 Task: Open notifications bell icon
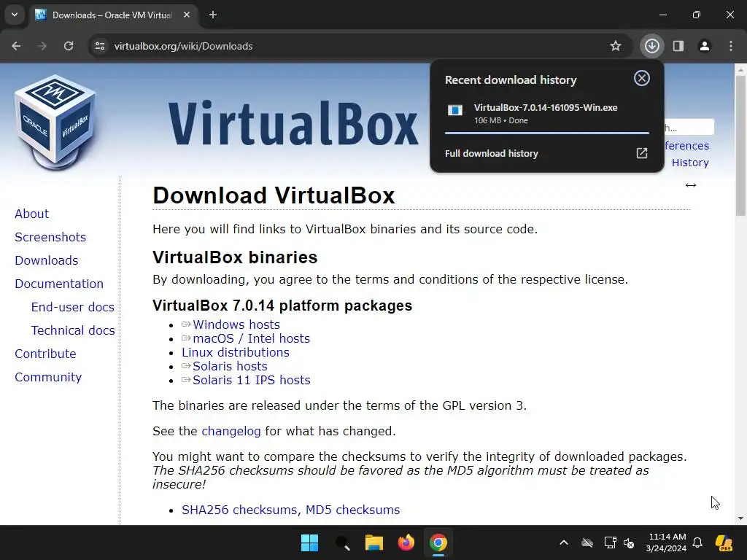pyautogui.click(x=697, y=542)
